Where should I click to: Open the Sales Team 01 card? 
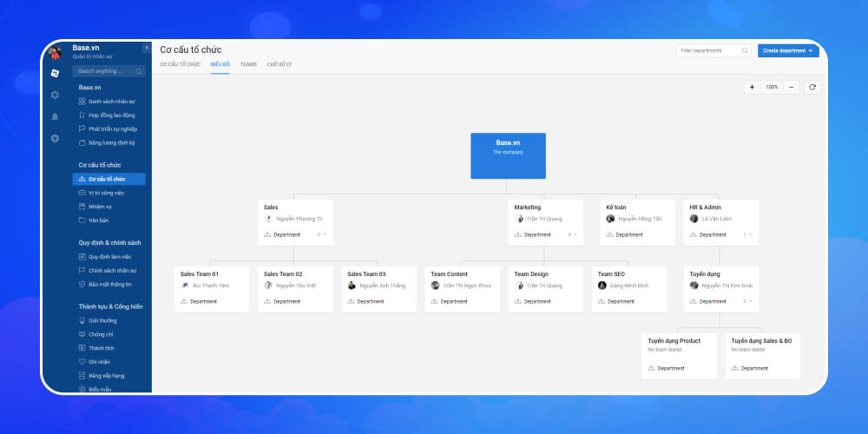point(212,290)
